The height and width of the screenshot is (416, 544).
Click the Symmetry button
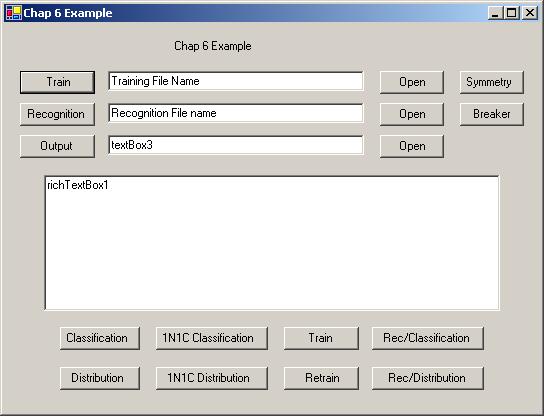tap(492, 82)
